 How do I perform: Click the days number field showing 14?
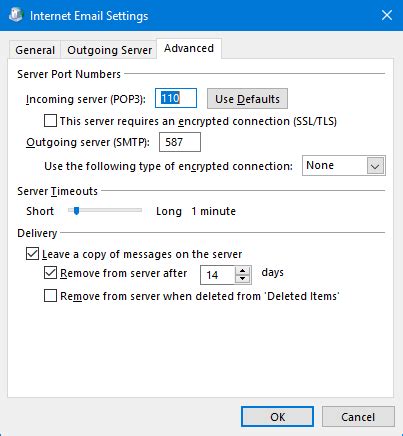[x=218, y=275]
